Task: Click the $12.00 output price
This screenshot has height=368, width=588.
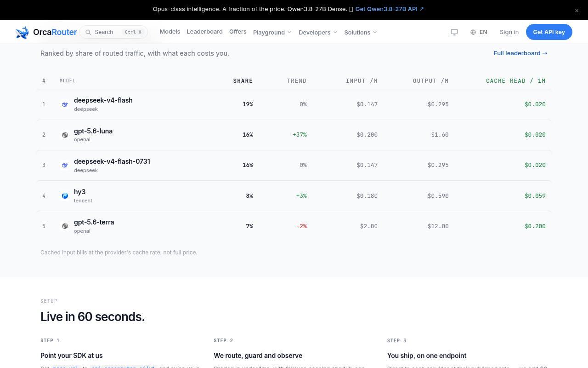Action: (x=438, y=226)
